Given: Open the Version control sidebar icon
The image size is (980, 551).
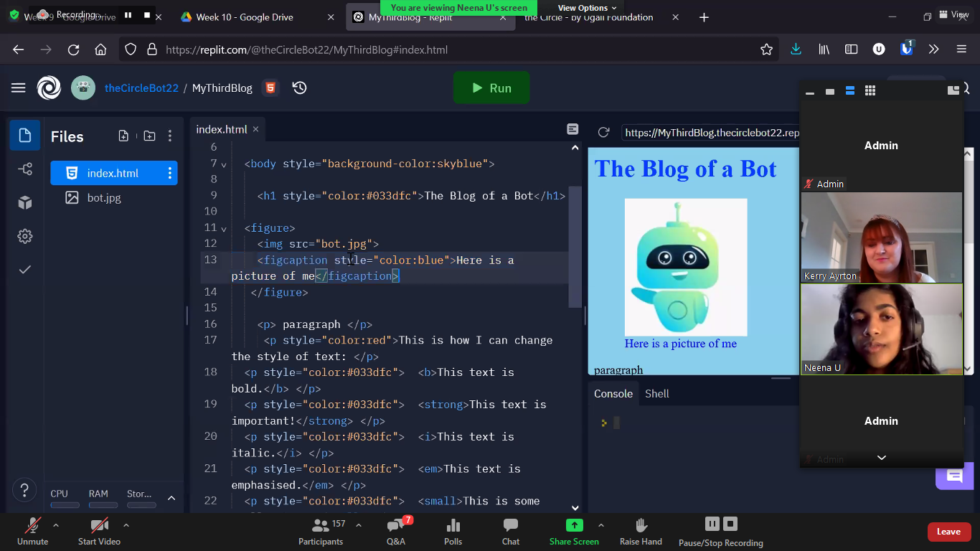Looking at the screenshot, I should [x=25, y=169].
